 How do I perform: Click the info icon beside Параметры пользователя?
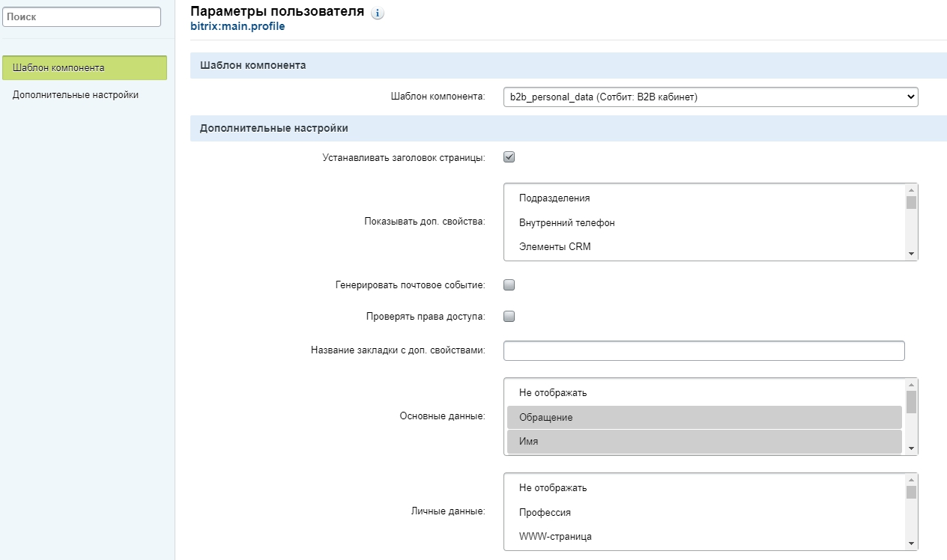click(378, 13)
